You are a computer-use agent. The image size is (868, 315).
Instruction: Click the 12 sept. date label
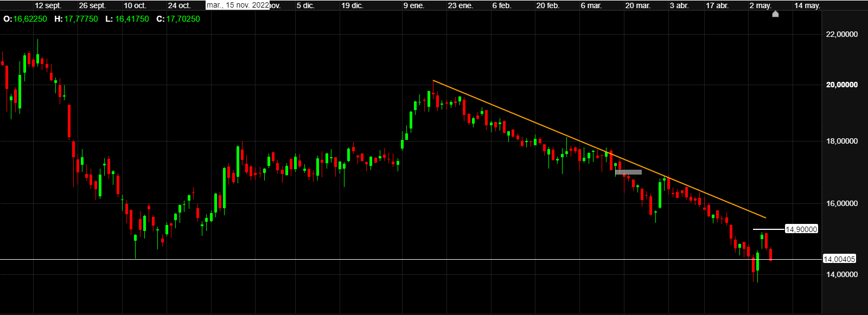[48, 5]
